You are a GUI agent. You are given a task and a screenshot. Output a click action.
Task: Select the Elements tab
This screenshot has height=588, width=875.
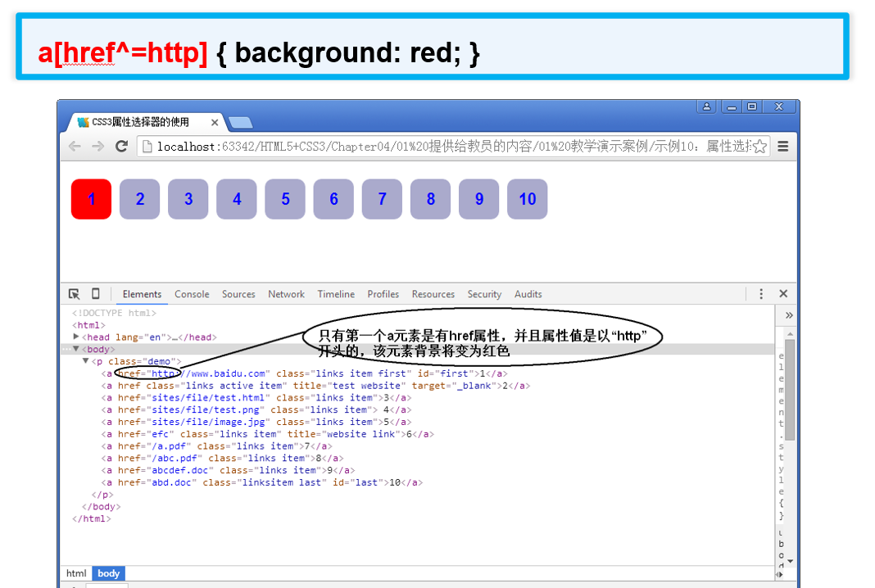(x=142, y=294)
